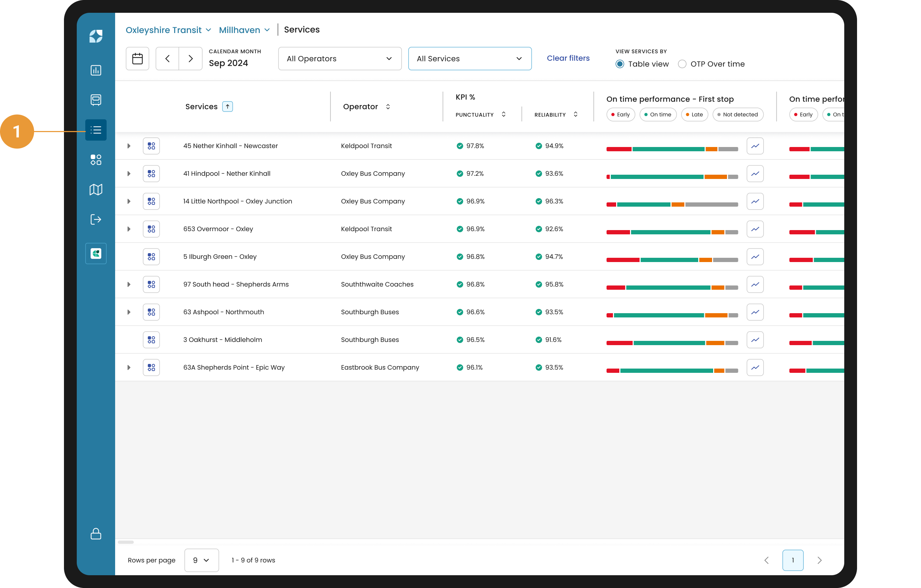
Task: Click the logout arrow sidebar icon
Action: tap(96, 219)
